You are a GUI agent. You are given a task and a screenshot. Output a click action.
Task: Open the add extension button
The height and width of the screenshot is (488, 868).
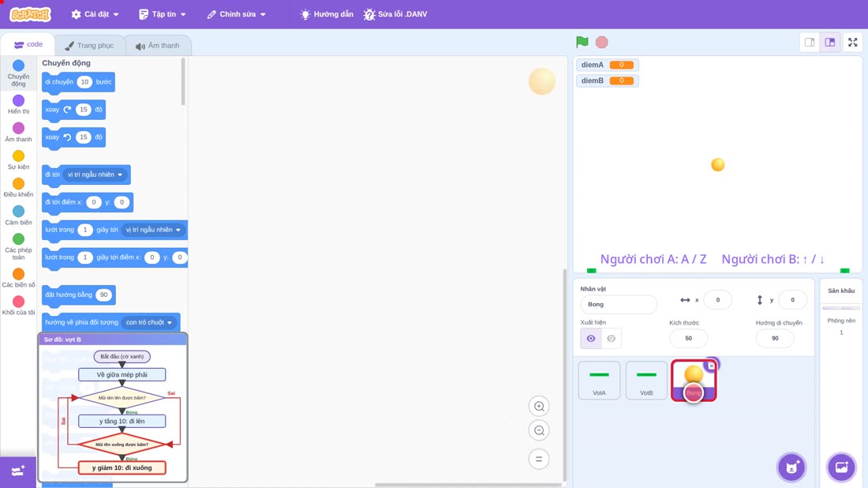click(x=17, y=471)
